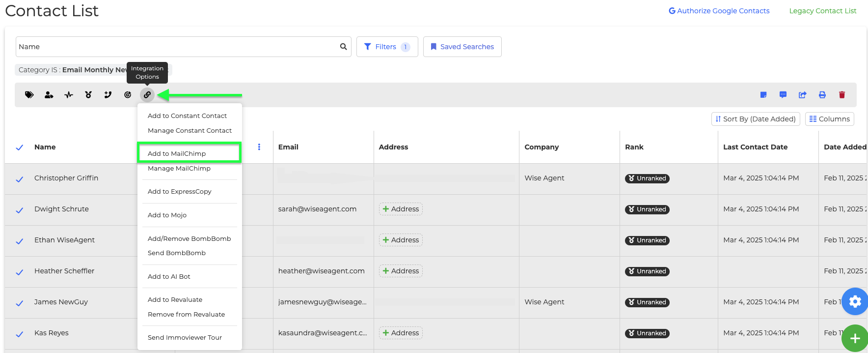Toggle the select-all checkmark in header
Screen dimensions: 868x353
click(x=20, y=147)
